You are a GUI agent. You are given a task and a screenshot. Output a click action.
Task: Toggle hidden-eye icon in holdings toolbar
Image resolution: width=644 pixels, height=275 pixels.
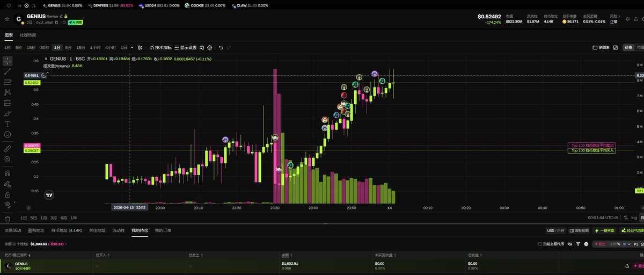(x=570, y=244)
